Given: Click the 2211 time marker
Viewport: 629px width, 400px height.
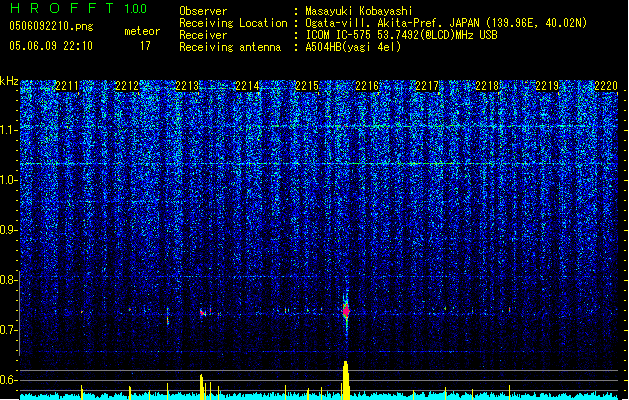Looking at the screenshot, I should 67,86.
